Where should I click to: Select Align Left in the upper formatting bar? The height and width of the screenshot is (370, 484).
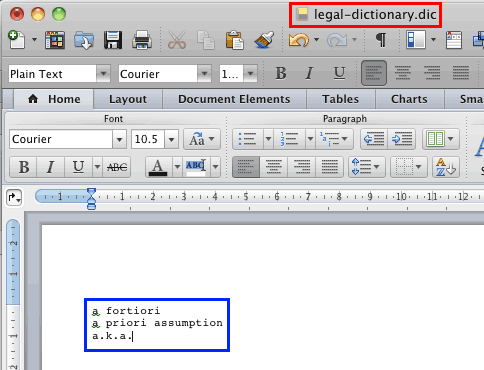point(374,73)
